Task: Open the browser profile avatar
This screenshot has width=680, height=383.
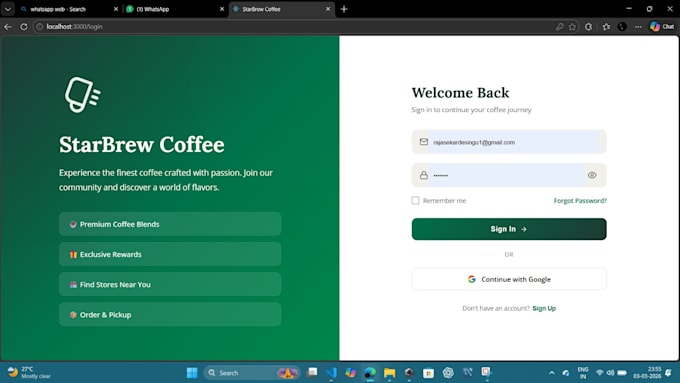Action: point(622,27)
